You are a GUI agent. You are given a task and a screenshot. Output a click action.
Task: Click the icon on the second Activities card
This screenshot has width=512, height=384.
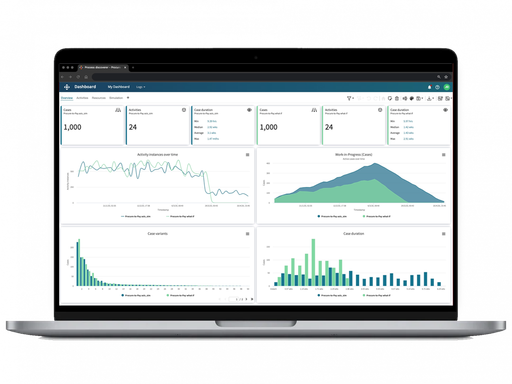click(380, 110)
